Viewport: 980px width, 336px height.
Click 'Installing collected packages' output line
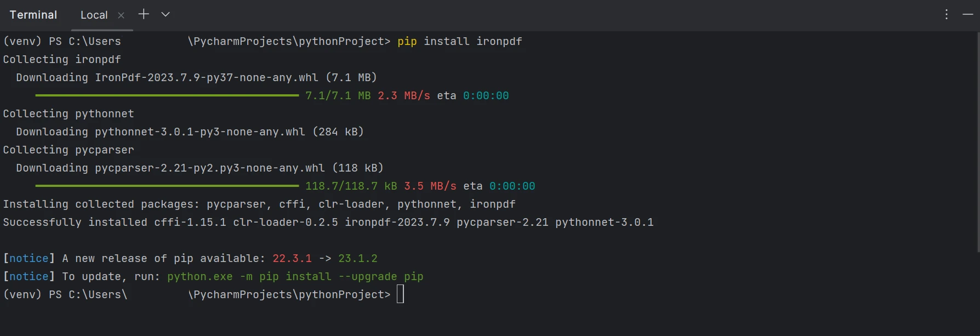tap(259, 204)
